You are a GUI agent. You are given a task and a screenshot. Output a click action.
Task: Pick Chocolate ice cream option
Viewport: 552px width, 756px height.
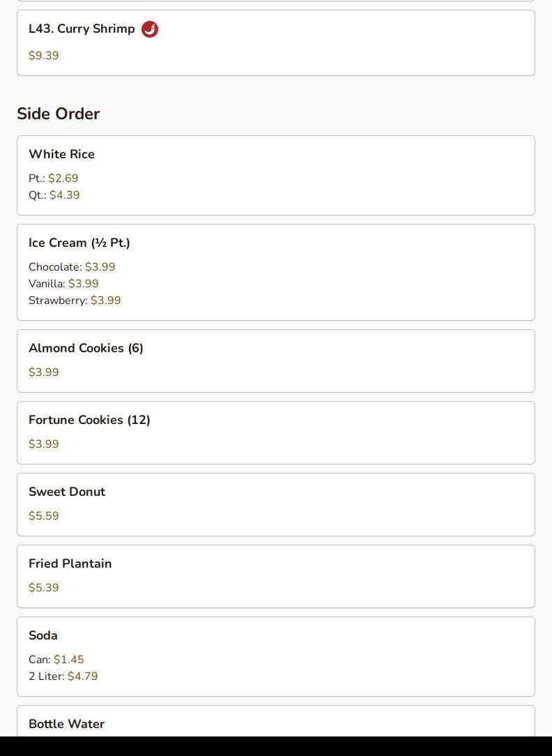72,267
